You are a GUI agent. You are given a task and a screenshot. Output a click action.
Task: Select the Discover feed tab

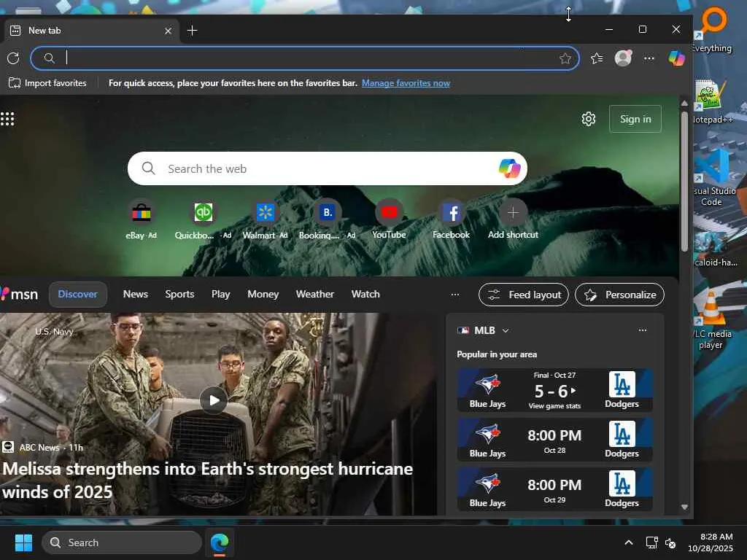click(77, 295)
